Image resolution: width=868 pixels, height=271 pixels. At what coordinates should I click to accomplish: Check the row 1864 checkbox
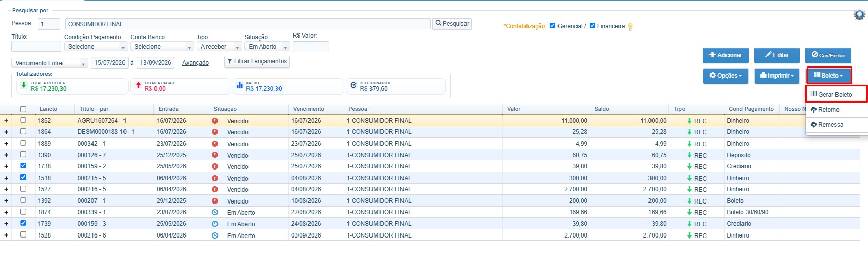click(x=23, y=131)
